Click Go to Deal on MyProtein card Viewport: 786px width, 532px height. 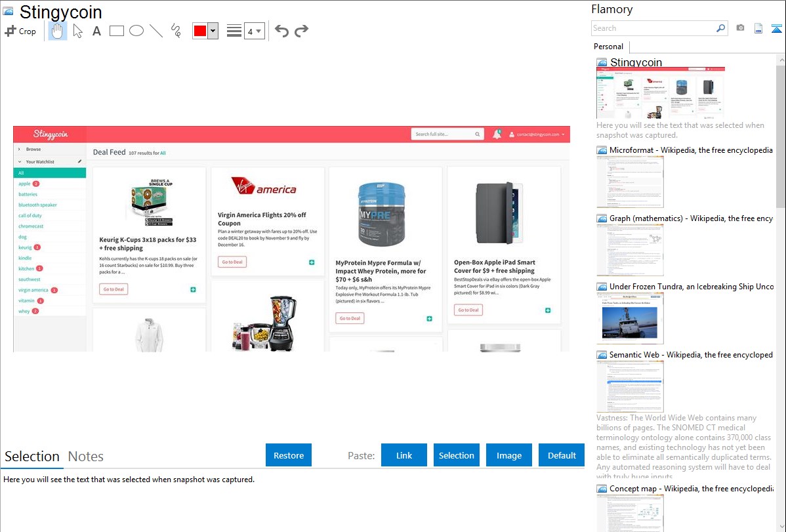(x=350, y=318)
